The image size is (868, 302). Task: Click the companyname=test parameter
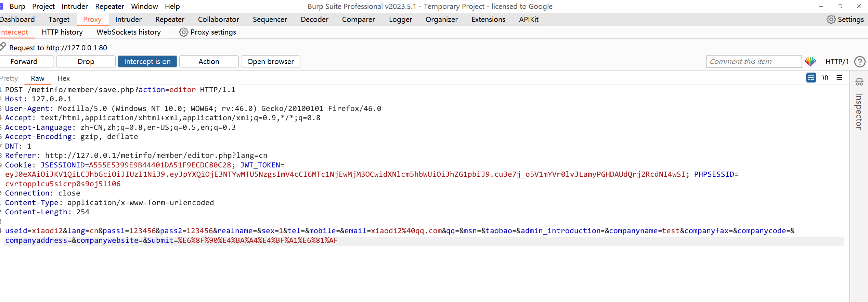pyautogui.click(x=645, y=231)
